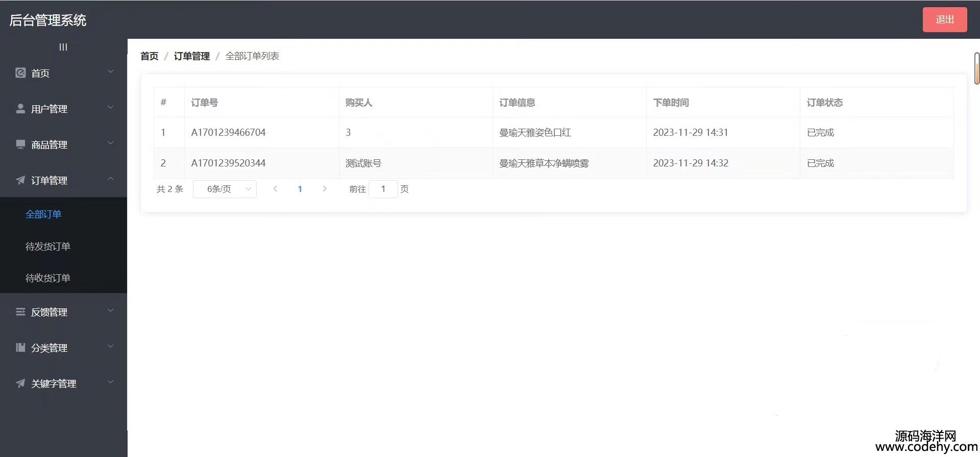Click the vertical scrollbar thumb
The image size is (980, 457).
tap(977, 68)
